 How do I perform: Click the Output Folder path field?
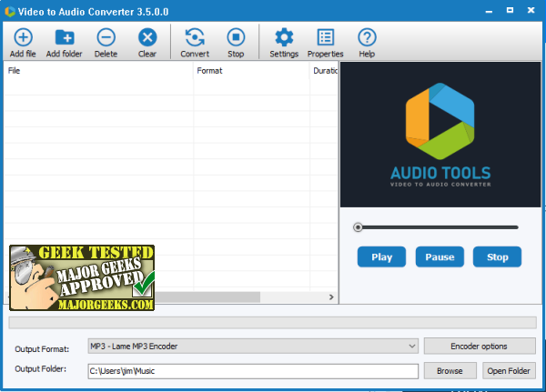tap(253, 371)
